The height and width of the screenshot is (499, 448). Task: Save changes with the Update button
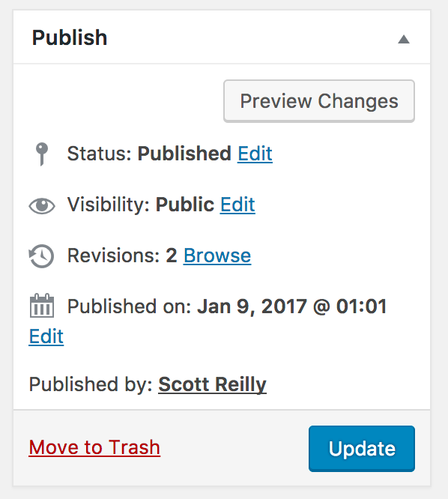tap(362, 449)
